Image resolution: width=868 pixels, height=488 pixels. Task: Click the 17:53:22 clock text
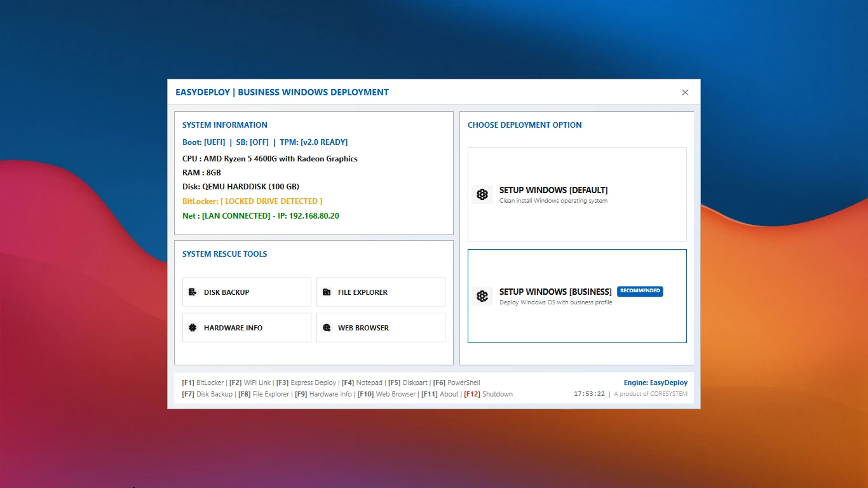[x=589, y=394]
